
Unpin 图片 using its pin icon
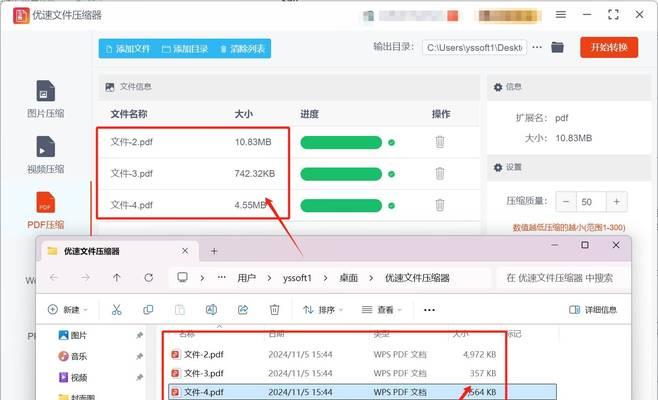139,335
